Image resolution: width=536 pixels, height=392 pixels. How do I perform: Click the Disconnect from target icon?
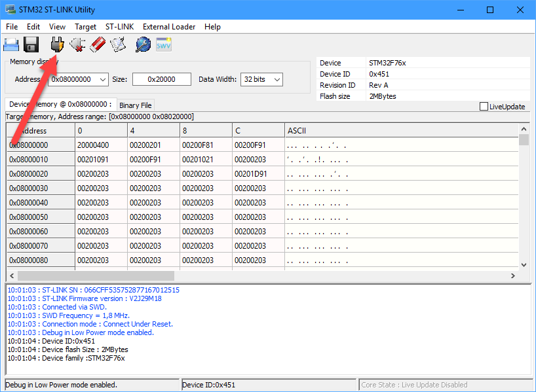77,45
